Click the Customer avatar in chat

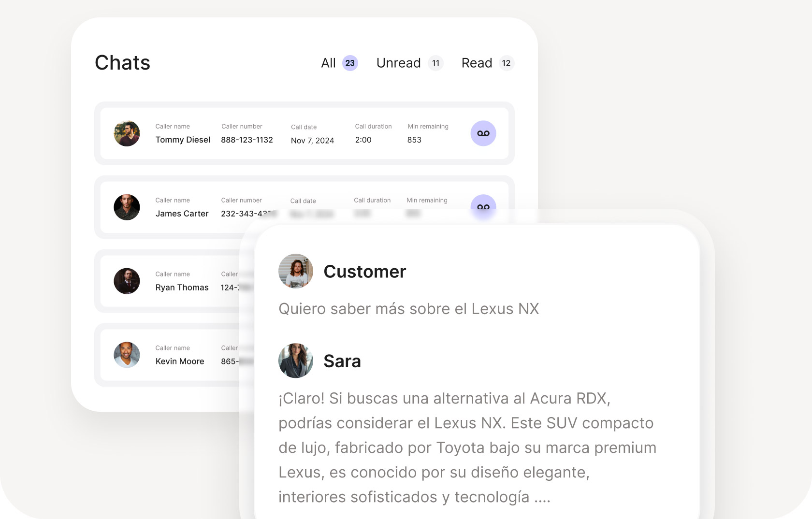pyautogui.click(x=296, y=271)
